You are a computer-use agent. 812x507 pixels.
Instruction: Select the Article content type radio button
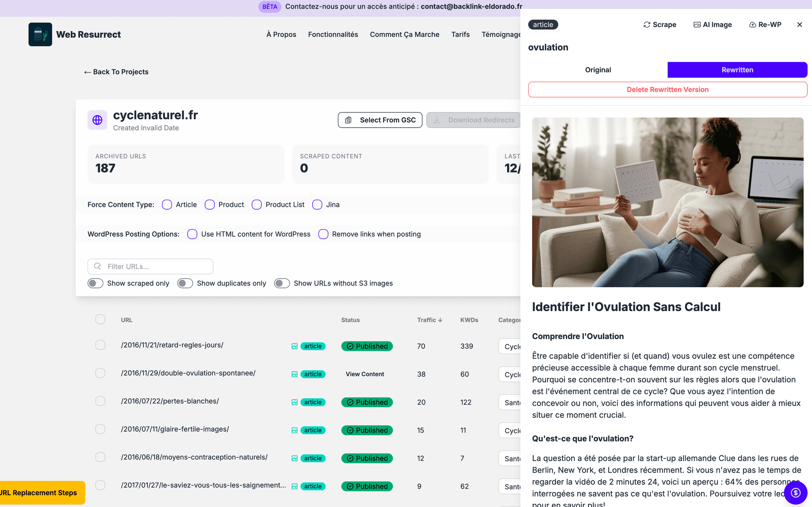tap(167, 204)
